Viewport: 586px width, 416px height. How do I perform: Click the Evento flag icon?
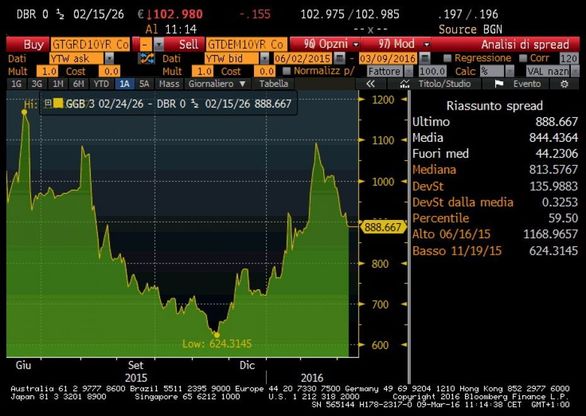click(499, 84)
